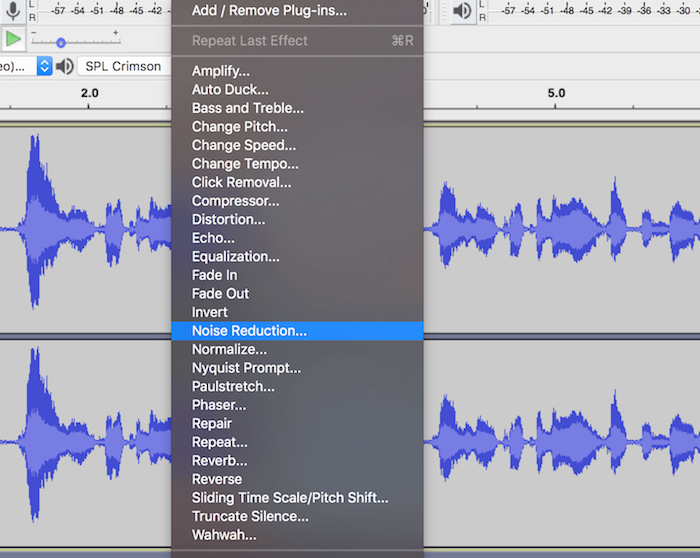Choose Change Speed effect
The width and height of the screenshot is (700, 558).
[297, 145]
